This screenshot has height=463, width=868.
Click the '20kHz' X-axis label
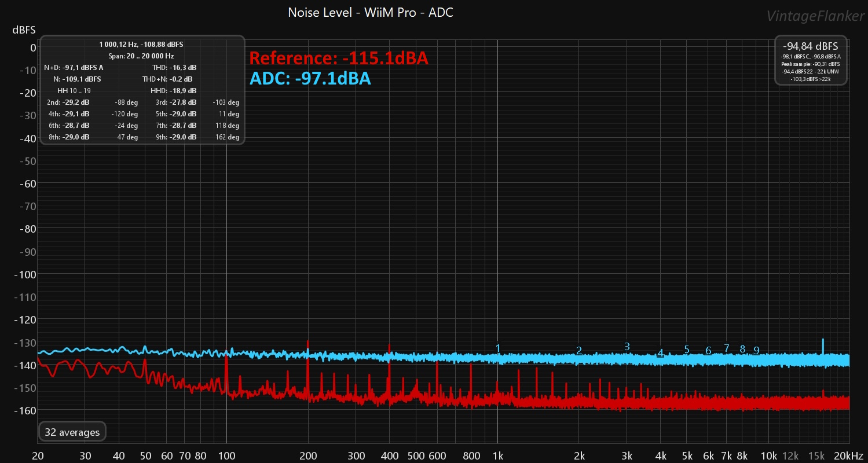pos(849,455)
